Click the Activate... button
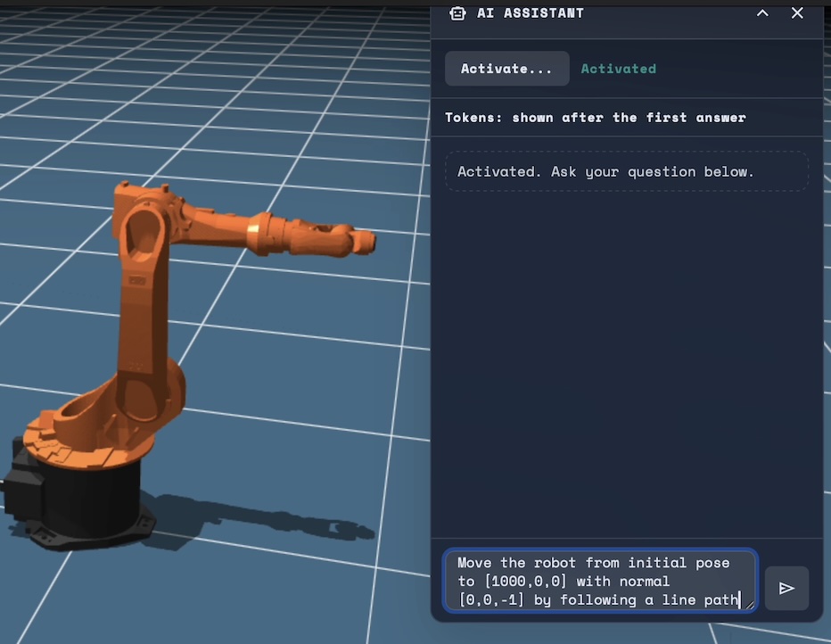831x644 pixels. (x=506, y=69)
